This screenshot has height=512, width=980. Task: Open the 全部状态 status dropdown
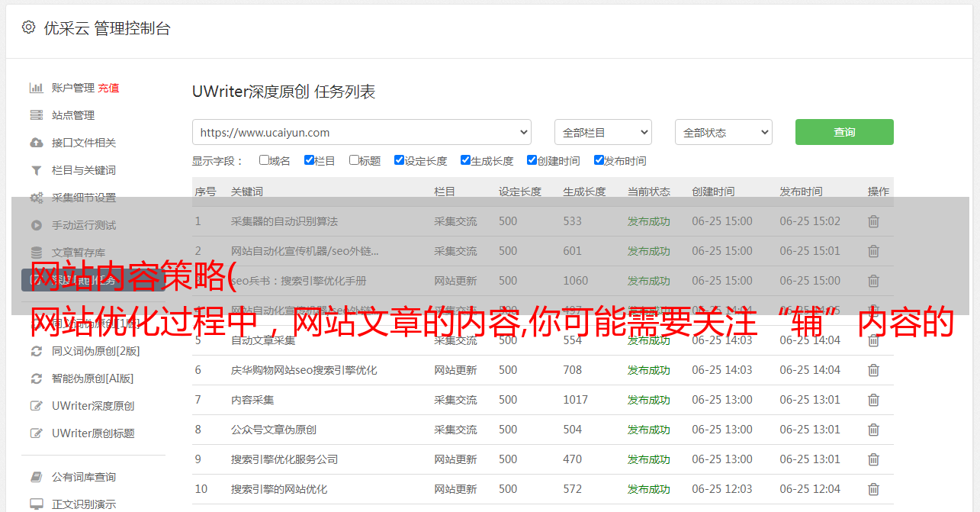tap(724, 132)
